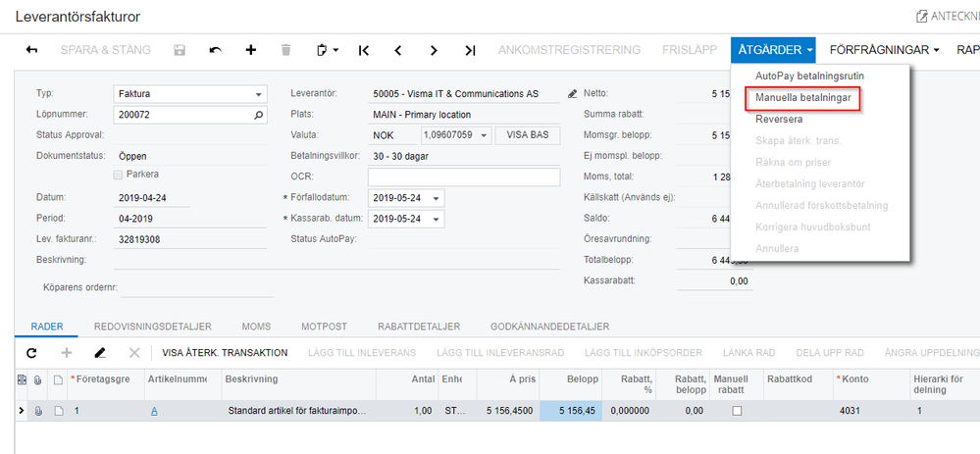Click the Spara & stäng button
The image size is (980, 454).
coord(106,50)
